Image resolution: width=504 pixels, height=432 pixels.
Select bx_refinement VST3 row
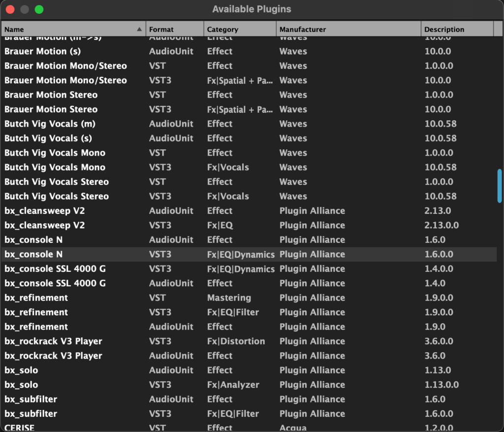point(249,312)
